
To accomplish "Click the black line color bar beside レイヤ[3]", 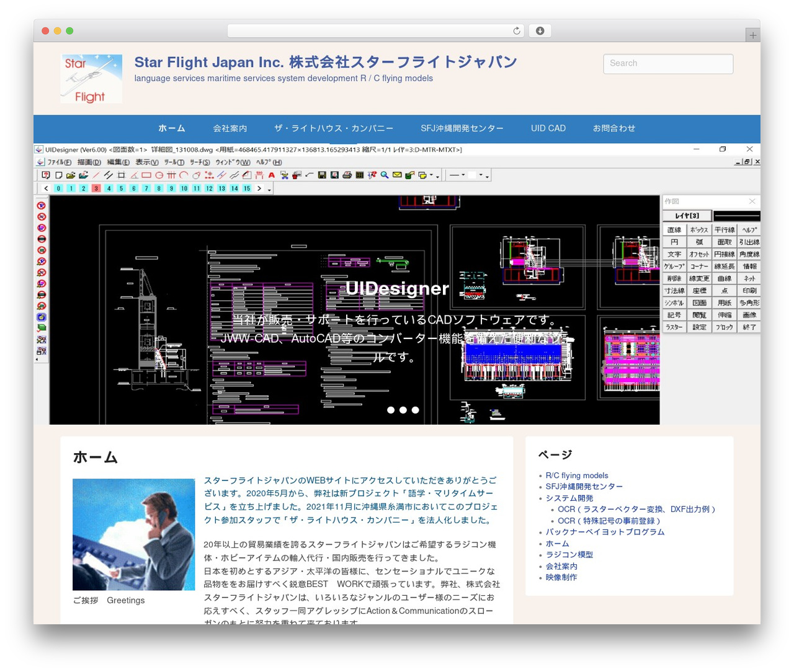I will click(736, 216).
